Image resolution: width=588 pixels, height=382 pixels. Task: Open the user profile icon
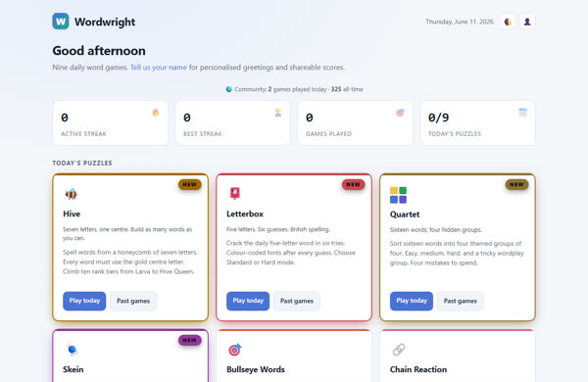(527, 22)
